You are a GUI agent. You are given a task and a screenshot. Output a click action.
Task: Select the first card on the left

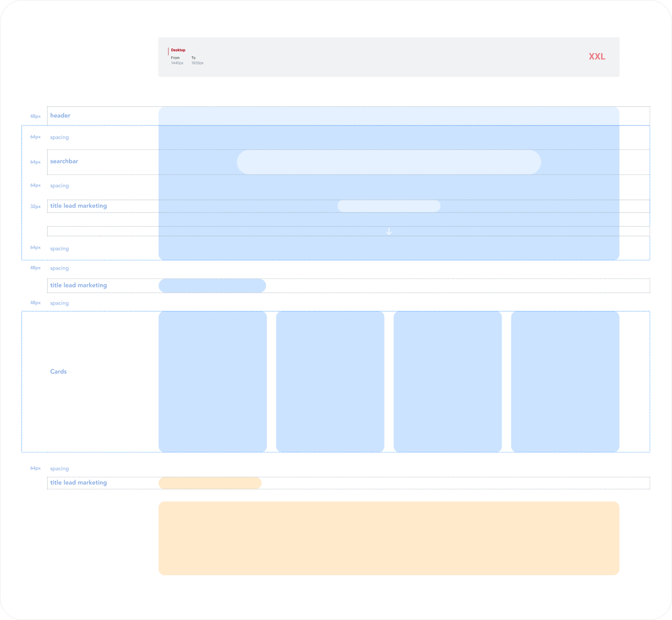point(212,381)
